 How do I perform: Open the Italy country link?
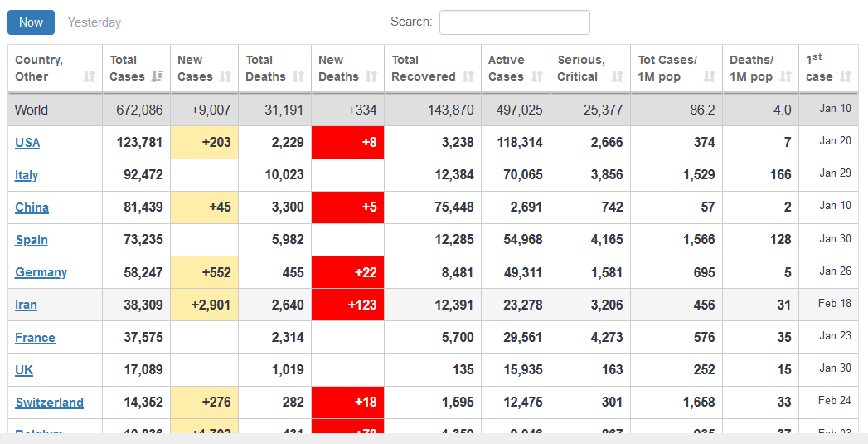pos(27,175)
